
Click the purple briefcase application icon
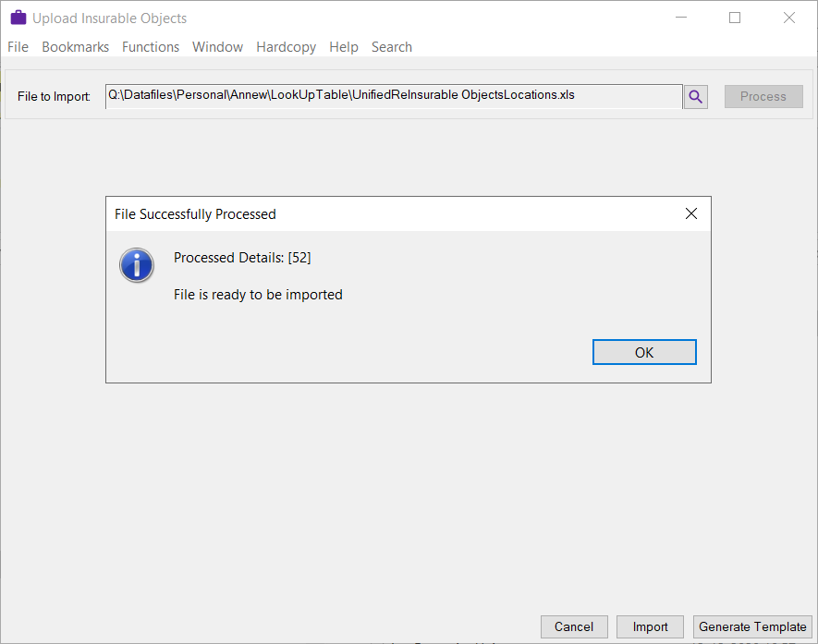(18, 18)
